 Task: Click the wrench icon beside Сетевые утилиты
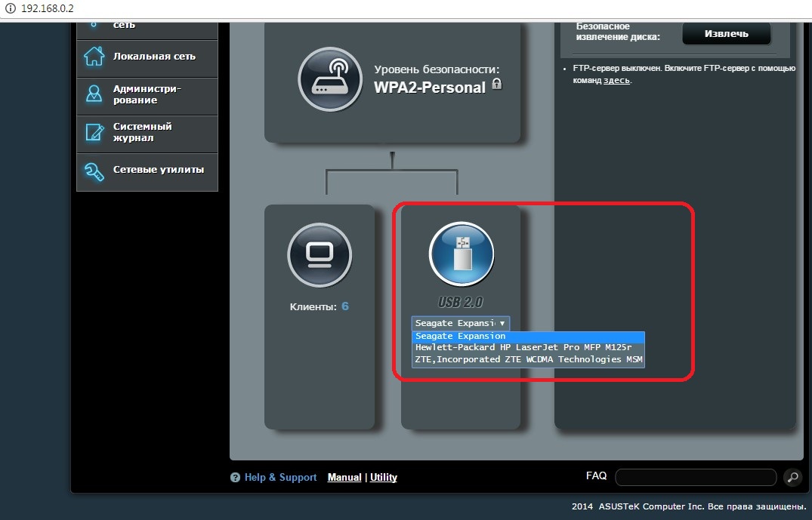click(x=94, y=171)
